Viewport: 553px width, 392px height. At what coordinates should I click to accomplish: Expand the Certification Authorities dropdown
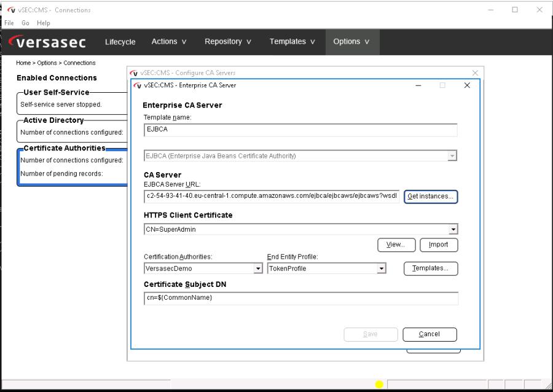258,269
